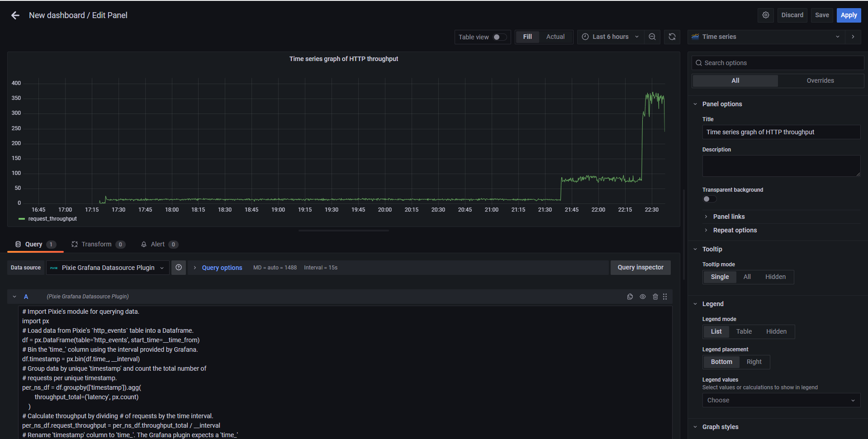The height and width of the screenshot is (439, 868).
Task: Set tooltip mode to Hidden
Action: click(x=775, y=277)
